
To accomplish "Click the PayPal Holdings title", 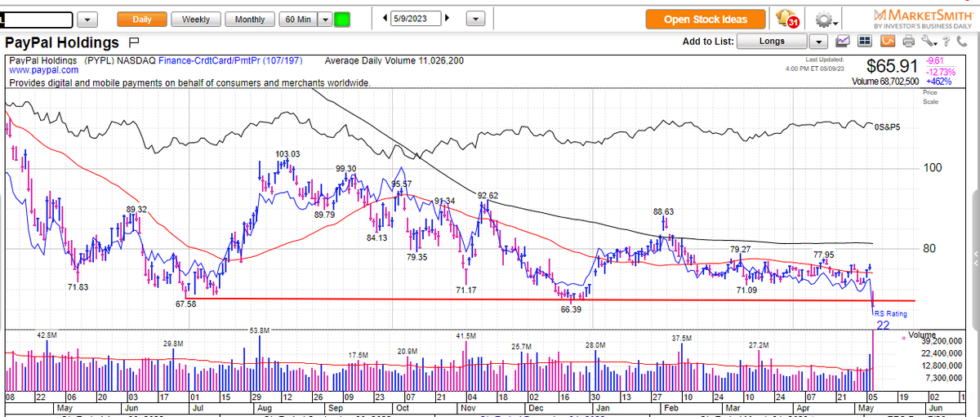I will 62,42.
